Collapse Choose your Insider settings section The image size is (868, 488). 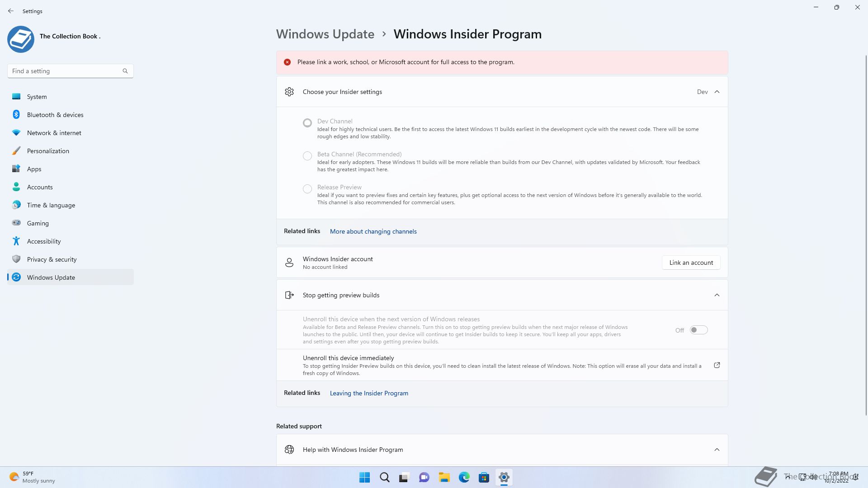point(717,92)
